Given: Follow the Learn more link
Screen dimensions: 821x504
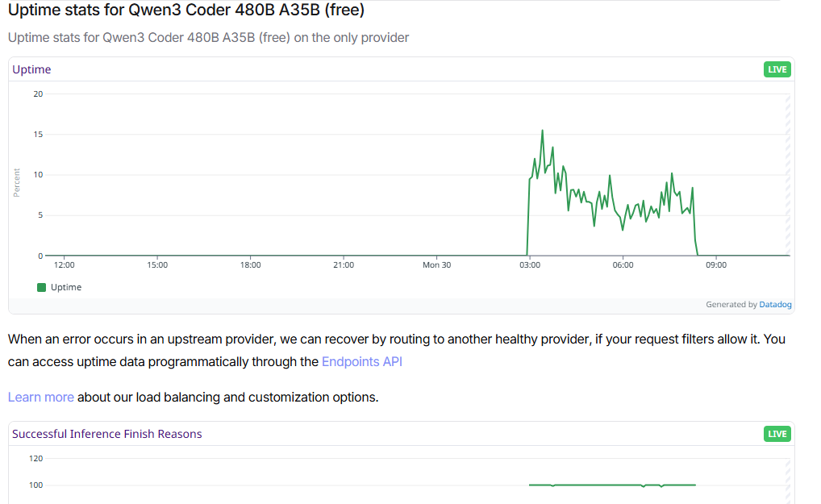Looking at the screenshot, I should pyautogui.click(x=41, y=398).
